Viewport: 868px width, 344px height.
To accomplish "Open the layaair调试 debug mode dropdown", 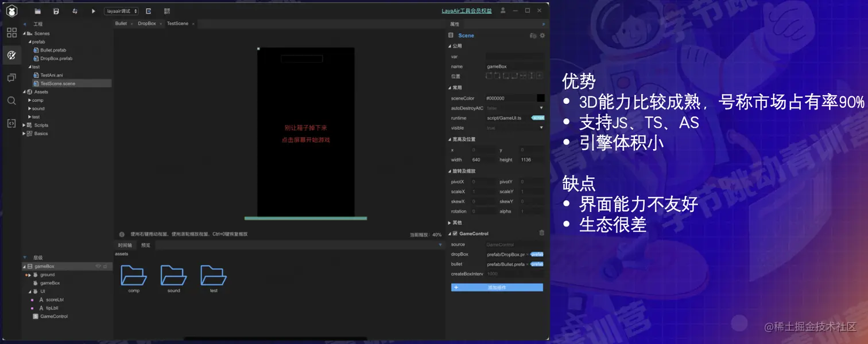I will coord(121,11).
